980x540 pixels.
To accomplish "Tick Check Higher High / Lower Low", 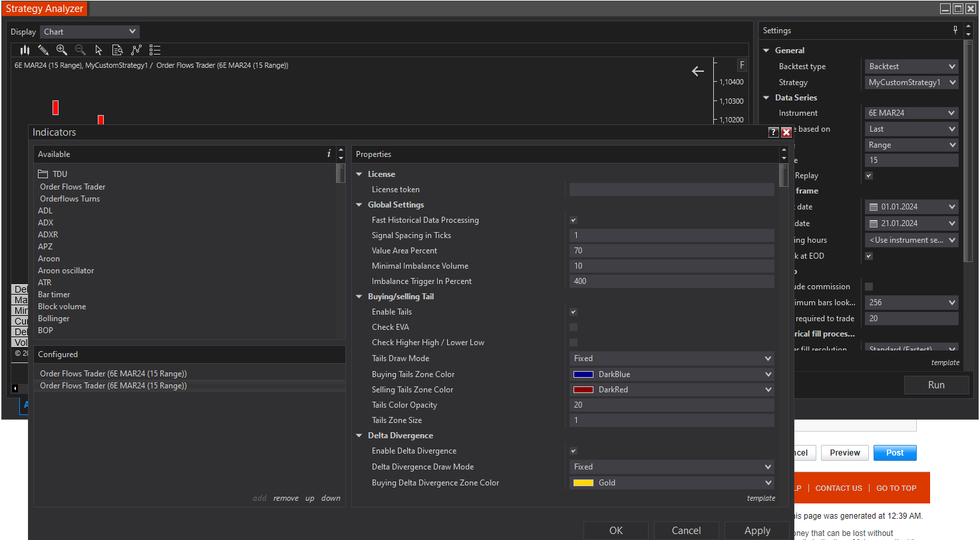I will (573, 342).
